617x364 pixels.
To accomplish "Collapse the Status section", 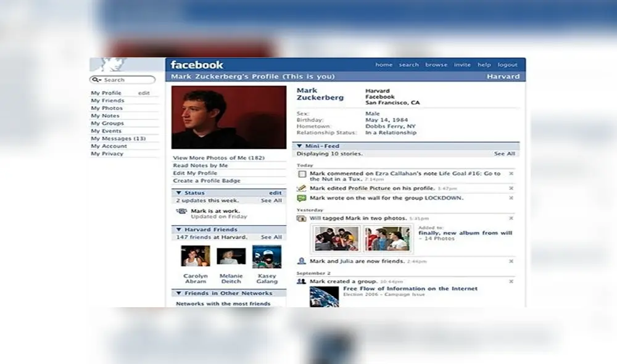I will pyautogui.click(x=179, y=192).
